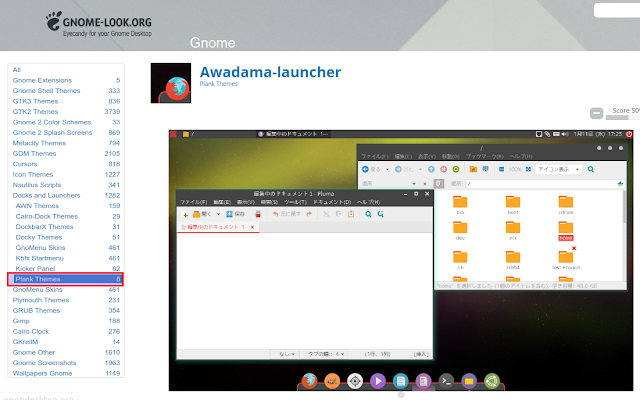This screenshot has height=400, width=640.
Task: Click the red print icon in Pluma toolbar
Action: pos(258,214)
